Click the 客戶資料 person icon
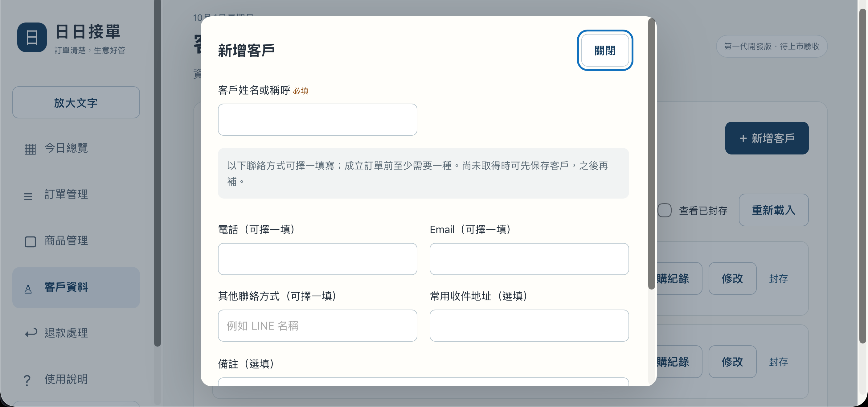 tap(28, 289)
